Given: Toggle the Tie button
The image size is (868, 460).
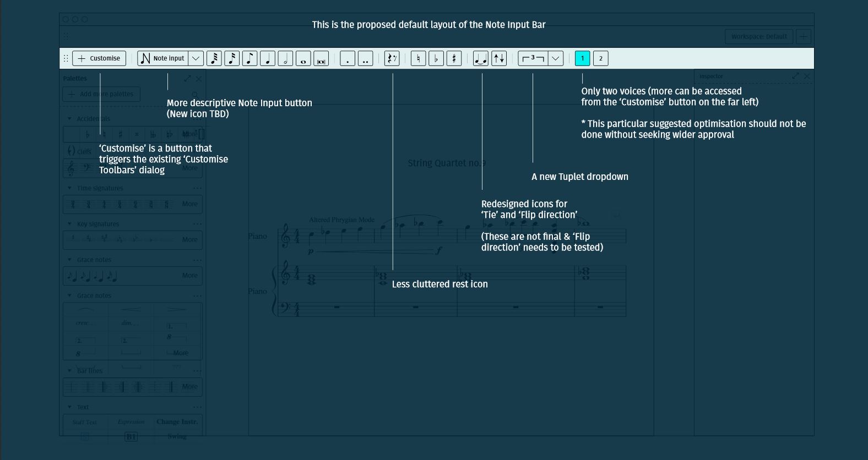Looking at the screenshot, I should point(481,58).
